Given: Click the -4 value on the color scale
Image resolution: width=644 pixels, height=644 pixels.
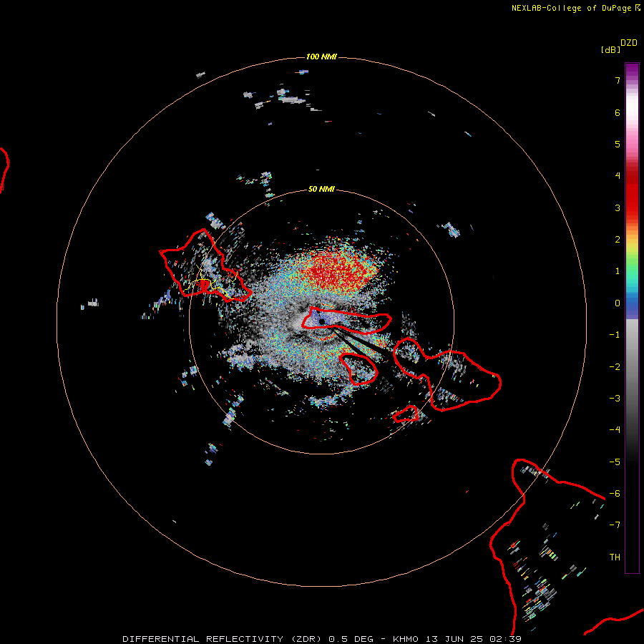Looking at the screenshot, I should pyautogui.click(x=615, y=430).
